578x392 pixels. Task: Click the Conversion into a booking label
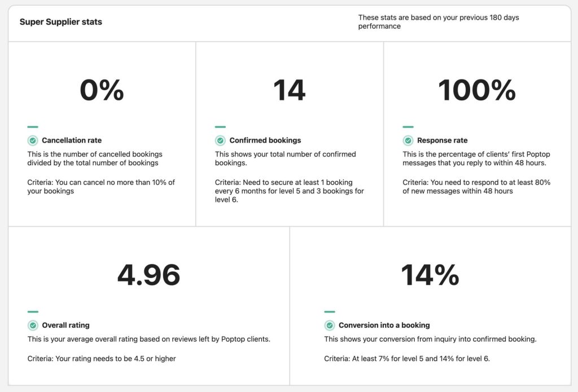click(x=384, y=325)
